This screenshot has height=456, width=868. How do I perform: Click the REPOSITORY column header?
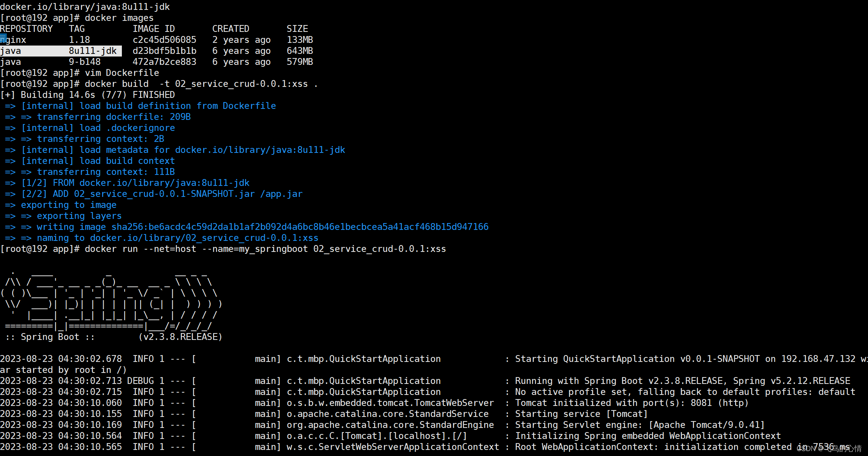[26, 29]
